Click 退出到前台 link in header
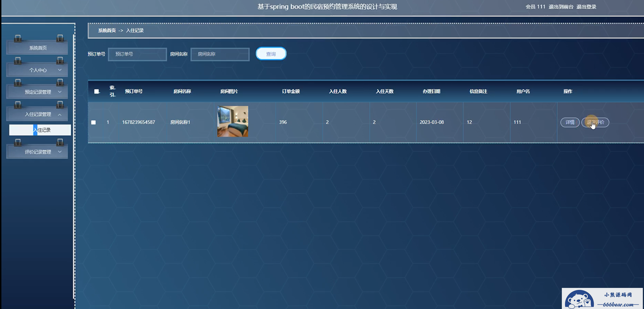Image resolution: width=644 pixels, height=309 pixels. [561, 7]
